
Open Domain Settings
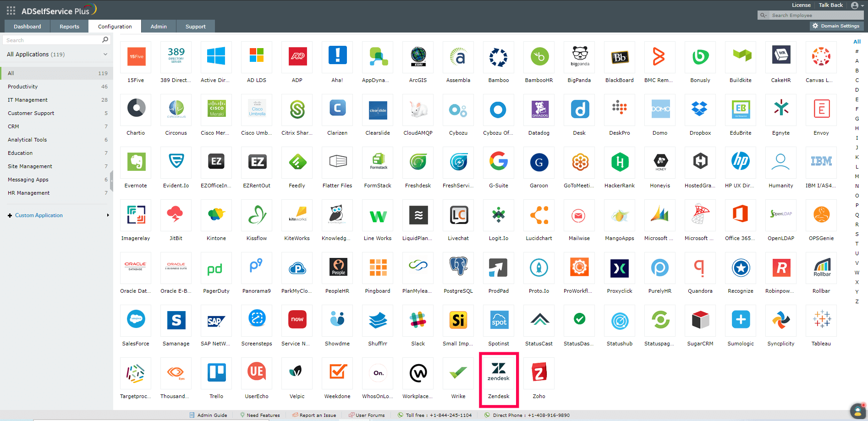coord(836,26)
